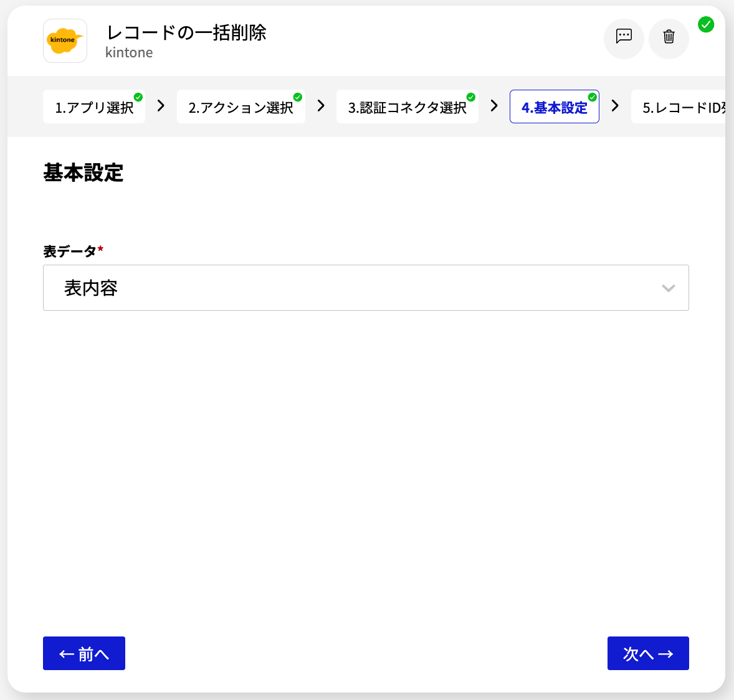Click the kintone subtitle text

[129, 52]
